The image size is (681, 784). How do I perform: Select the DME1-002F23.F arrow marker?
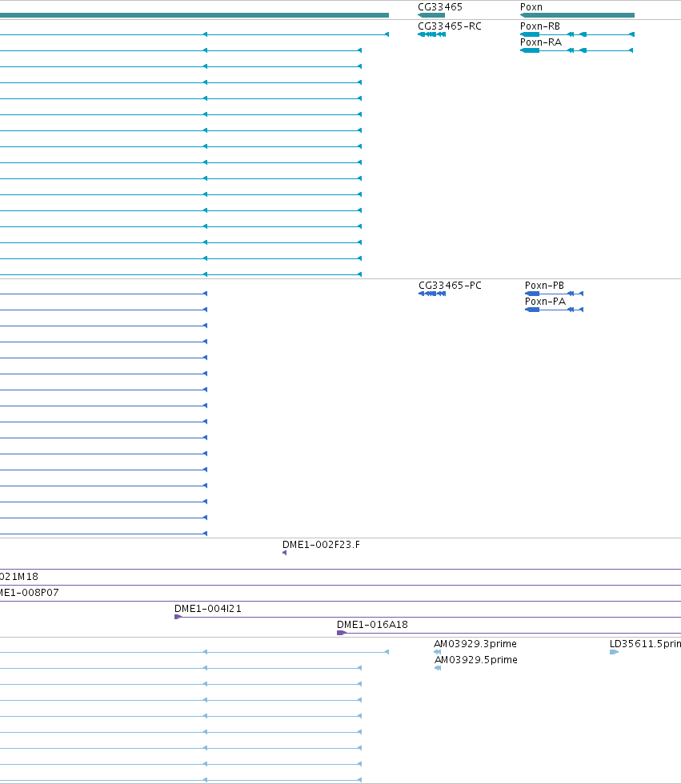285,553
